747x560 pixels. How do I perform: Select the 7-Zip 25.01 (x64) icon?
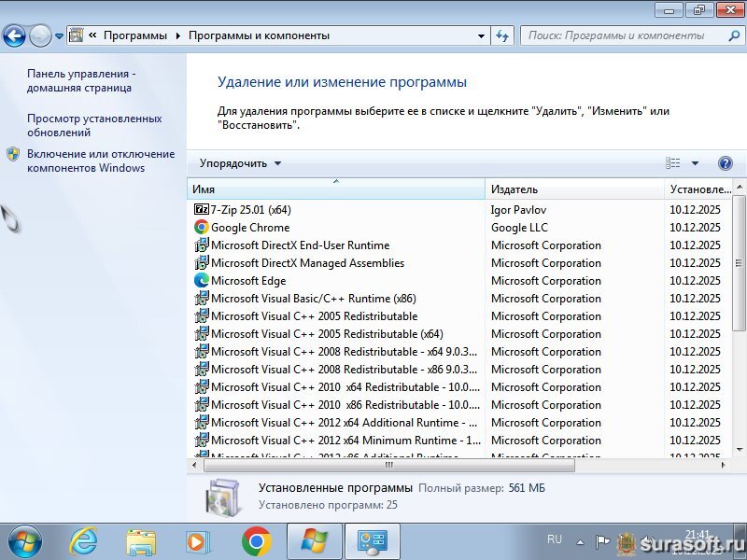[x=202, y=209]
